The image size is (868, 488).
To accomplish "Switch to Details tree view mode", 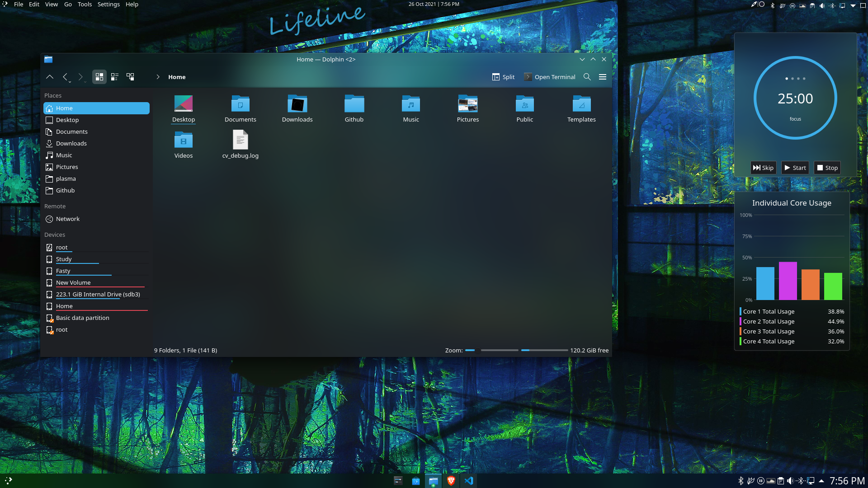I will coord(130,77).
